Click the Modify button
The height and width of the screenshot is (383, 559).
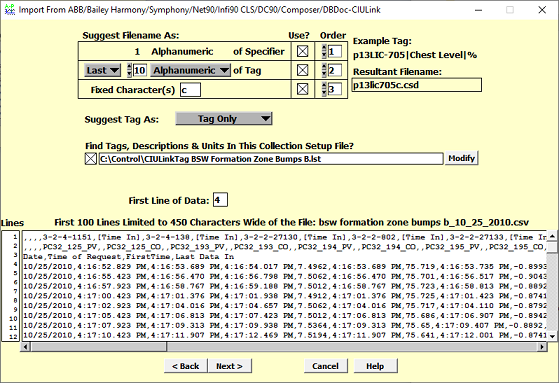[x=461, y=158]
